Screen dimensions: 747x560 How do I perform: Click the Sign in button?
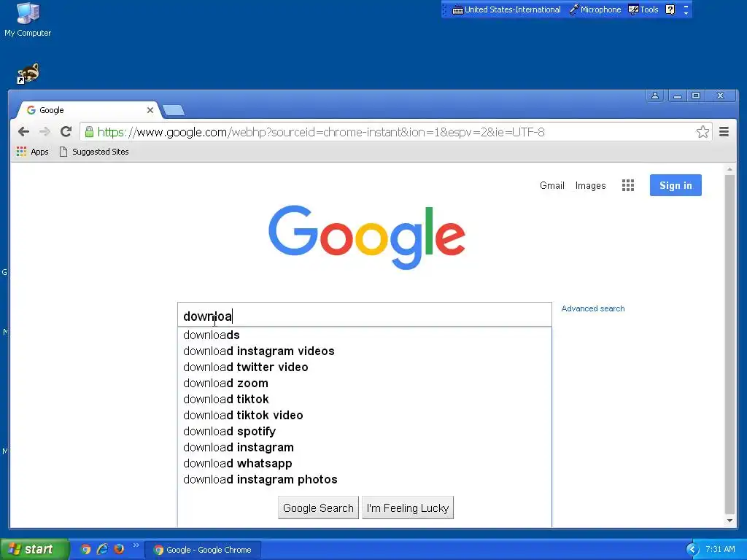(x=676, y=185)
